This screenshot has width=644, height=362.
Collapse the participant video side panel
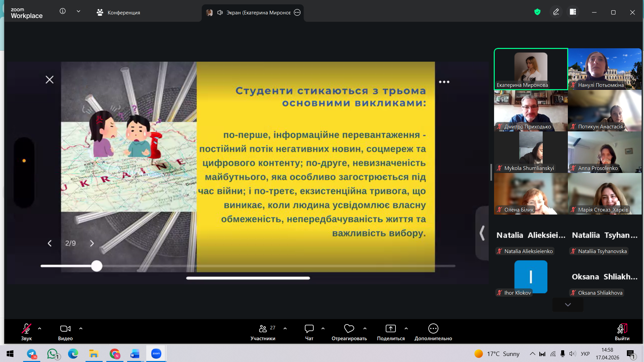click(482, 233)
